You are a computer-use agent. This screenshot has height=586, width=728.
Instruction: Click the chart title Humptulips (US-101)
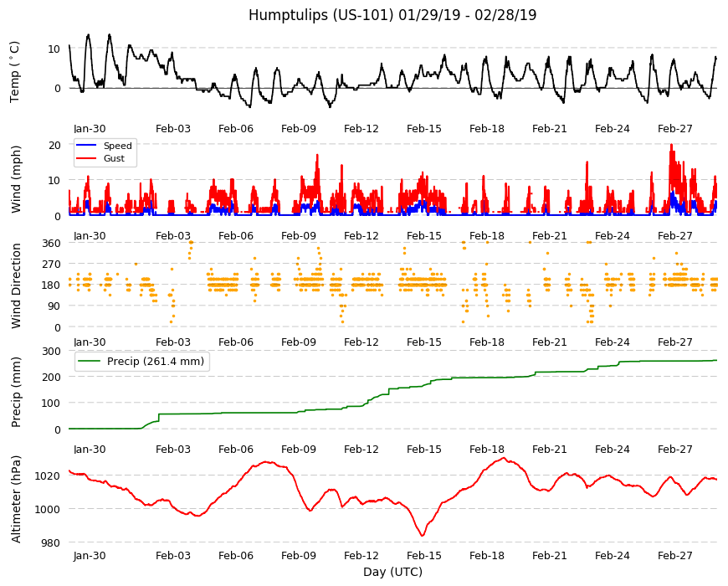click(x=320, y=15)
